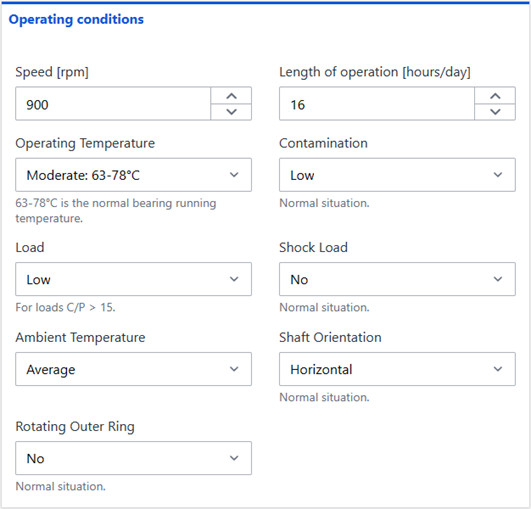Click the 'Length of operation [hours/day]' label
531x509 pixels.
[375, 72]
